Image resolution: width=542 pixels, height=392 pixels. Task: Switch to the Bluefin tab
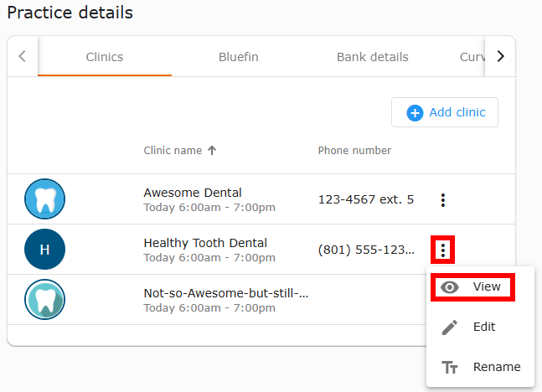(x=239, y=57)
